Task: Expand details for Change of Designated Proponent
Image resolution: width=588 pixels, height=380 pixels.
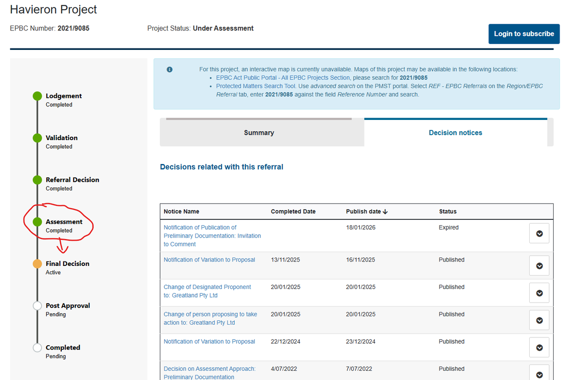Action: [x=539, y=292]
